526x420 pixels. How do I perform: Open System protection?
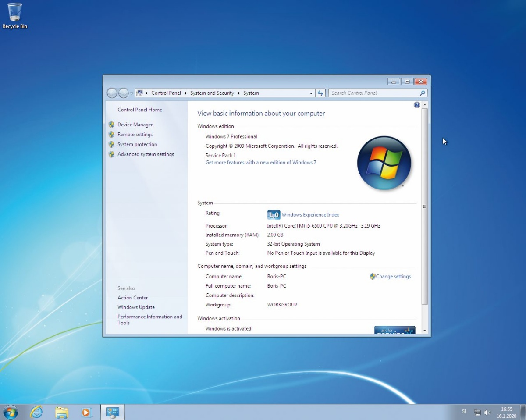(137, 144)
